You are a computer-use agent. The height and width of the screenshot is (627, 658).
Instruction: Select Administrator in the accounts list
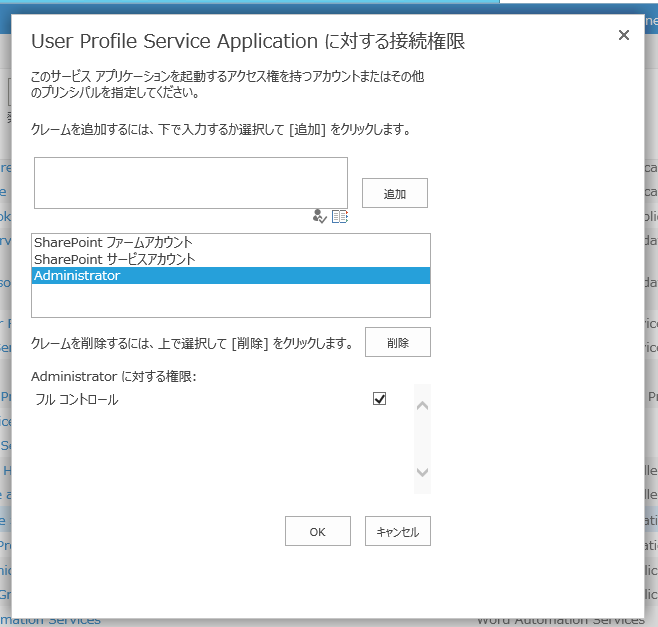(x=231, y=276)
